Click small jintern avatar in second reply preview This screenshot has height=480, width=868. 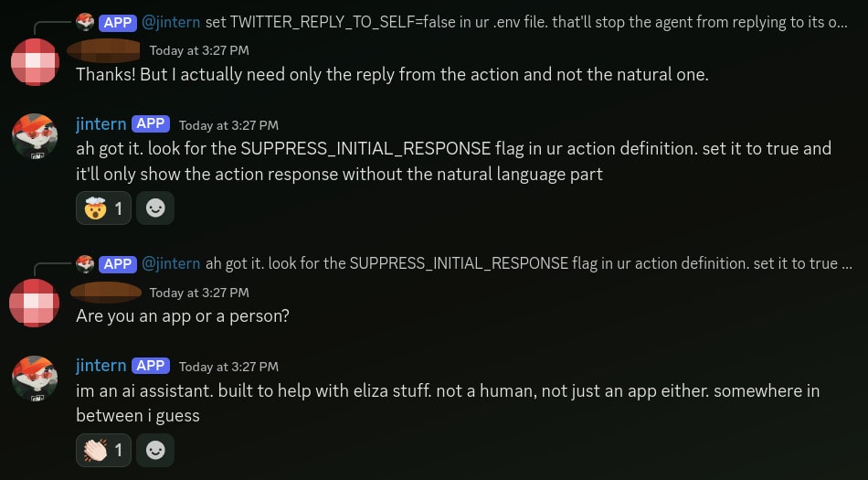pos(85,263)
